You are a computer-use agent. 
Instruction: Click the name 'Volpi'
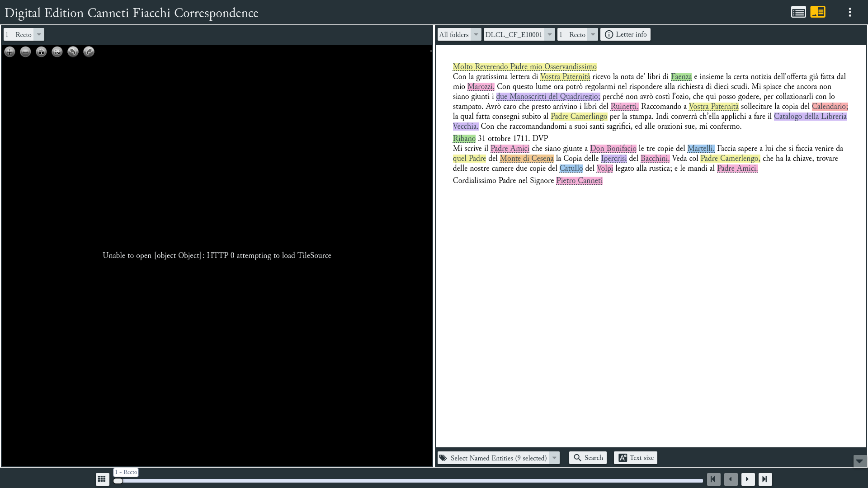(604, 169)
